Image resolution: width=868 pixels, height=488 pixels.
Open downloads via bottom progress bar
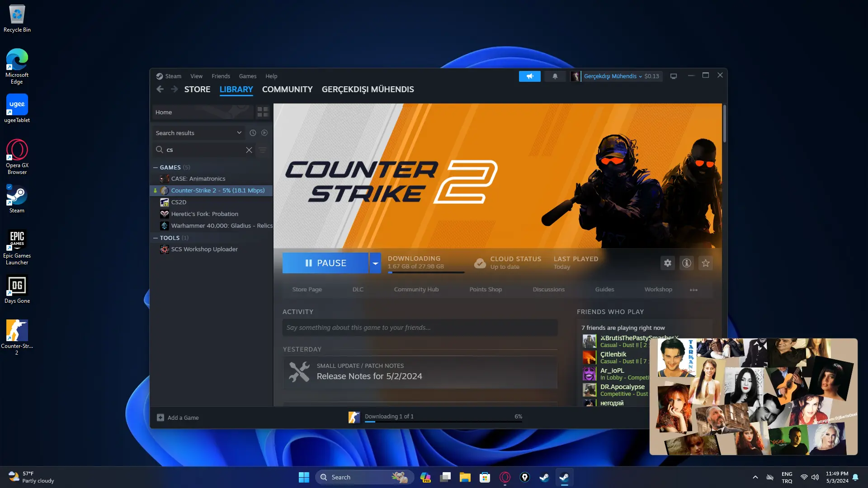tap(443, 422)
